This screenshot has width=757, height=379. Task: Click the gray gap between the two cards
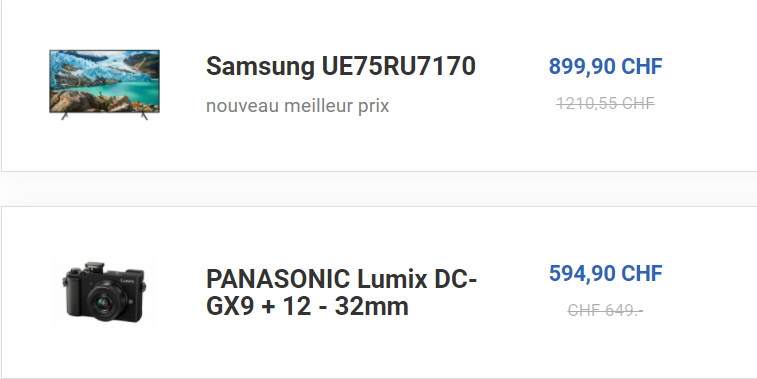click(x=378, y=189)
